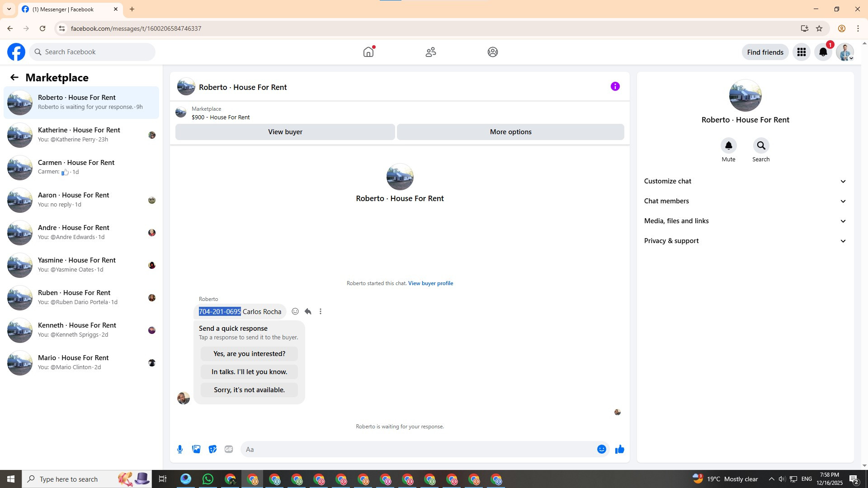The height and width of the screenshot is (488, 868).
Task: Click the browser address bar URL
Action: tap(136, 28)
